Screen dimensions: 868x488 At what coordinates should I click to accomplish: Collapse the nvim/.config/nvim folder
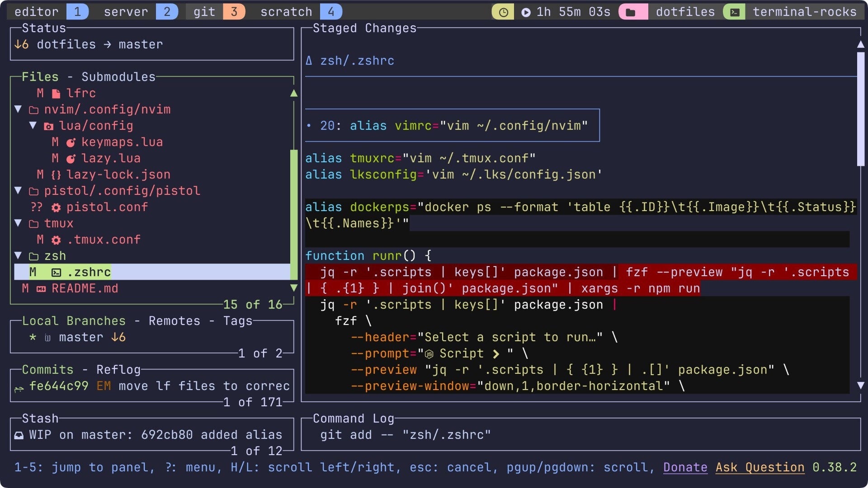[x=19, y=109]
